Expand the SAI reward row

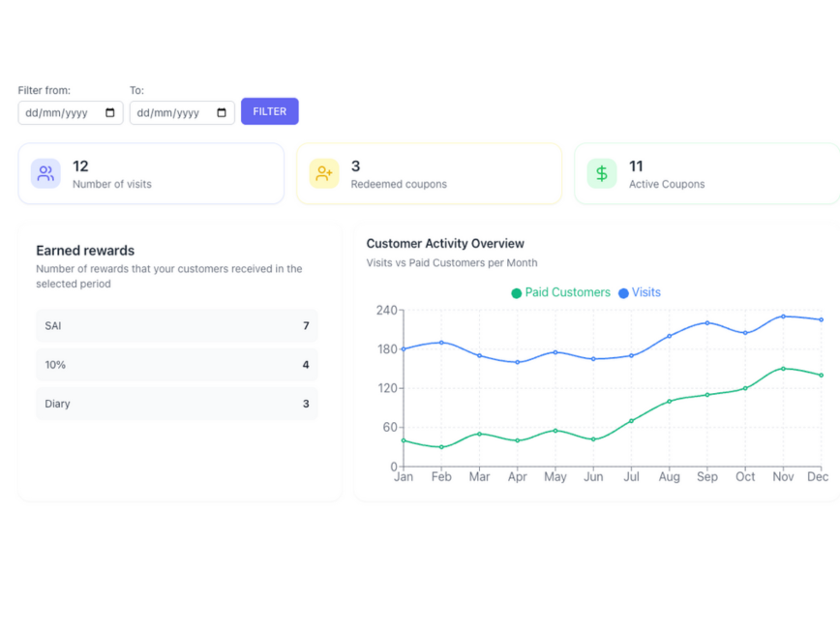pyautogui.click(x=176, y=326)
